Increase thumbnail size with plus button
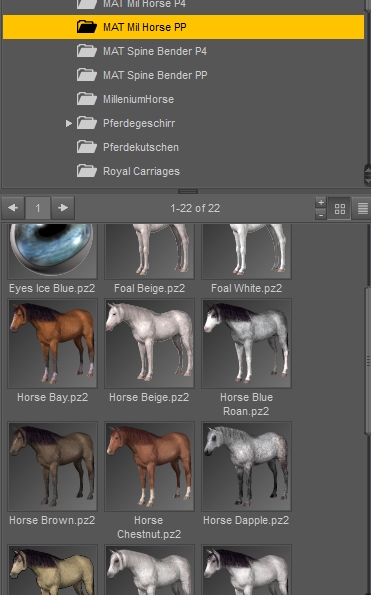The image size is (371, 595). pyautogui.click(x=321, y=202)
